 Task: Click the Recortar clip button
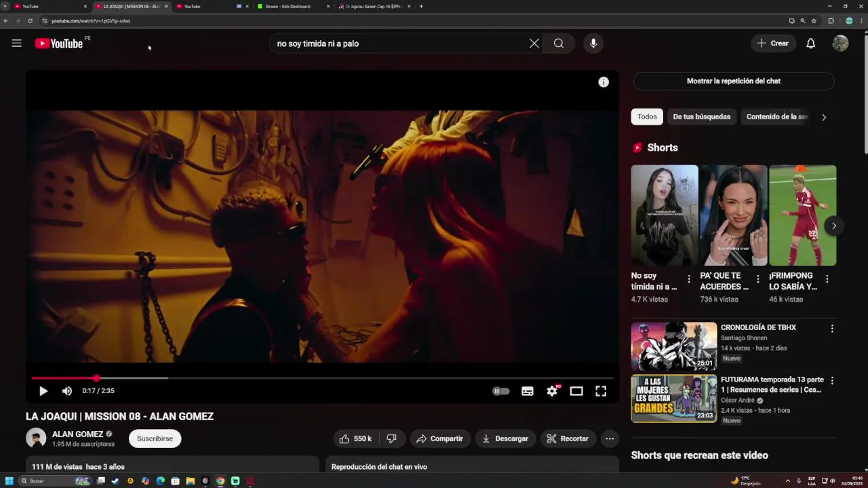568,439
